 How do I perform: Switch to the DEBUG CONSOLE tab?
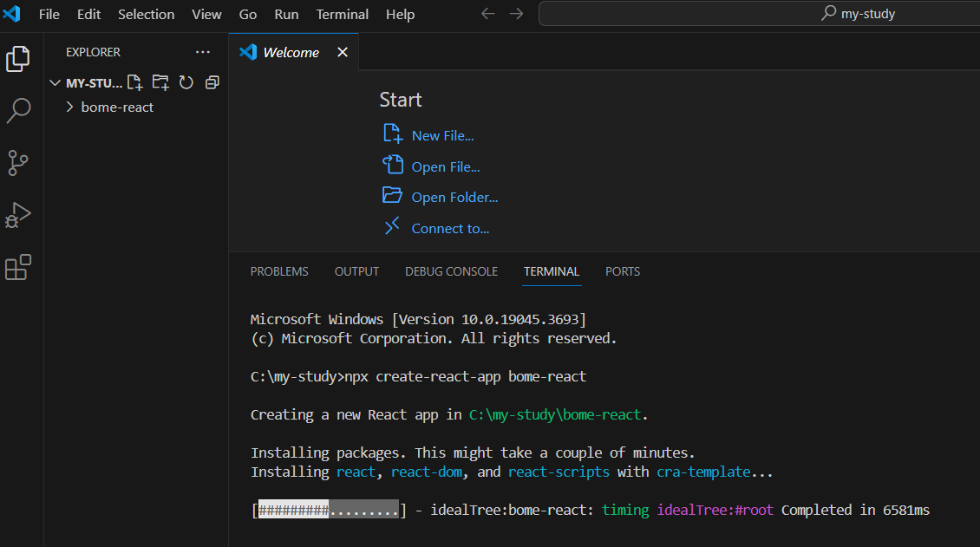(x=451, y=271)
